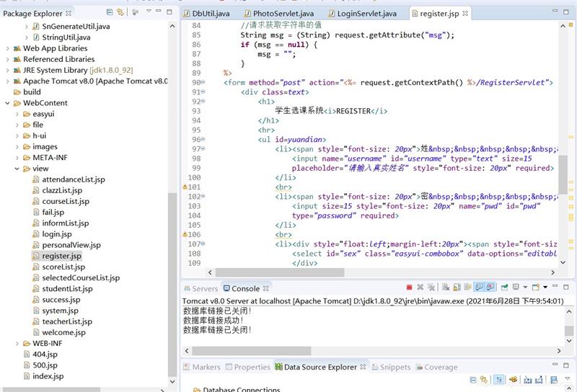Toggle Show Console on Standard Error
The height and width of the screenshot is (392, 577).
(x=490, y=288)
